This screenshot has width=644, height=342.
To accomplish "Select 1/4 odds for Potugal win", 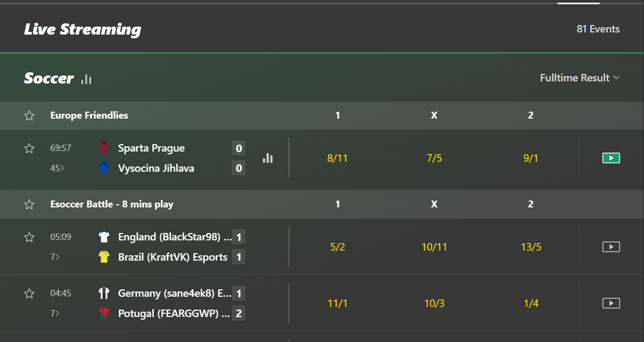I will click(x=531, y=303).
